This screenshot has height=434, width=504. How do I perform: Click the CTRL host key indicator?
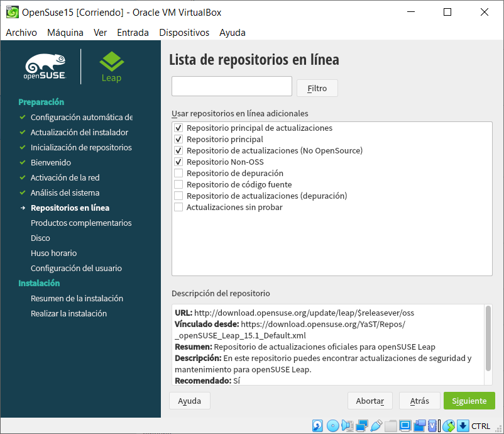point(481,426)
